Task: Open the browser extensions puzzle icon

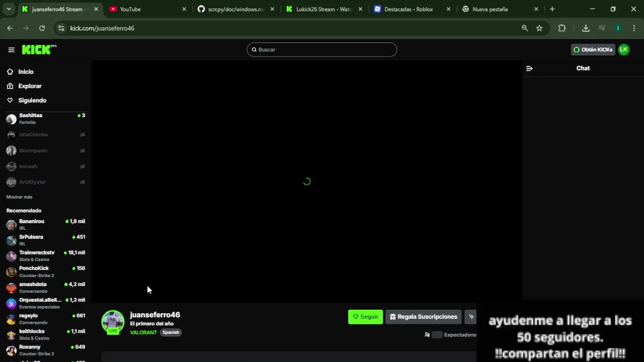Action: pos(562,28)
